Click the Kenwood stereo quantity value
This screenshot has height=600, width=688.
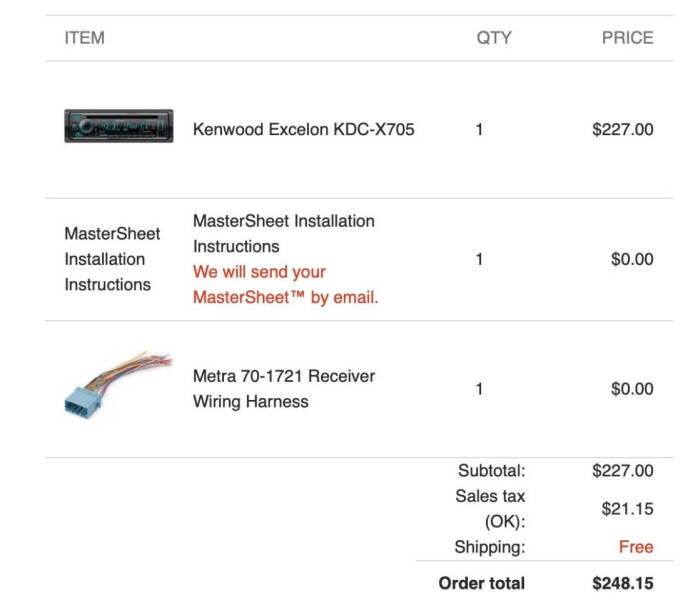pyautogui.click(x=479, y=129)
